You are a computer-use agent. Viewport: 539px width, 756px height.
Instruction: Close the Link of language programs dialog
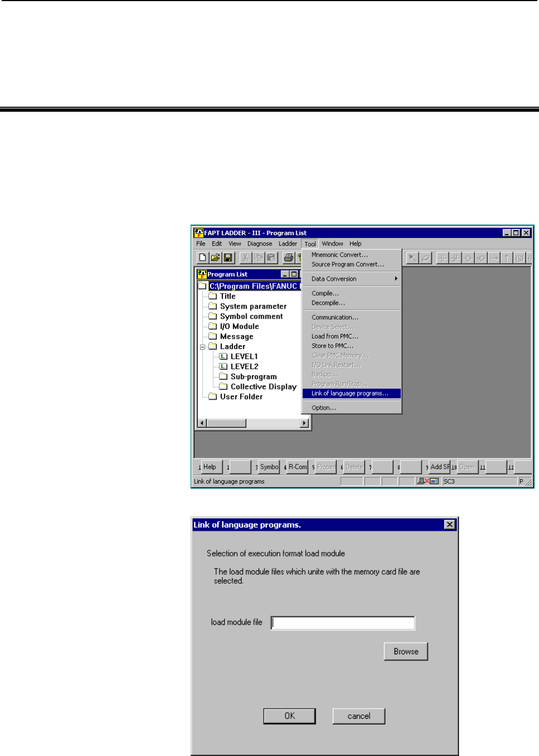(x=450, y=525)
